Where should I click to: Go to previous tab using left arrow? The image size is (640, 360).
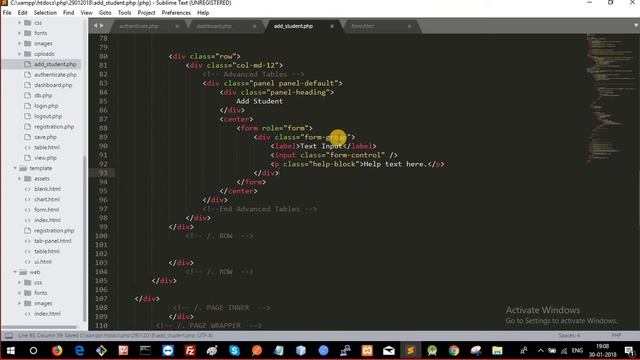(96, 26)
